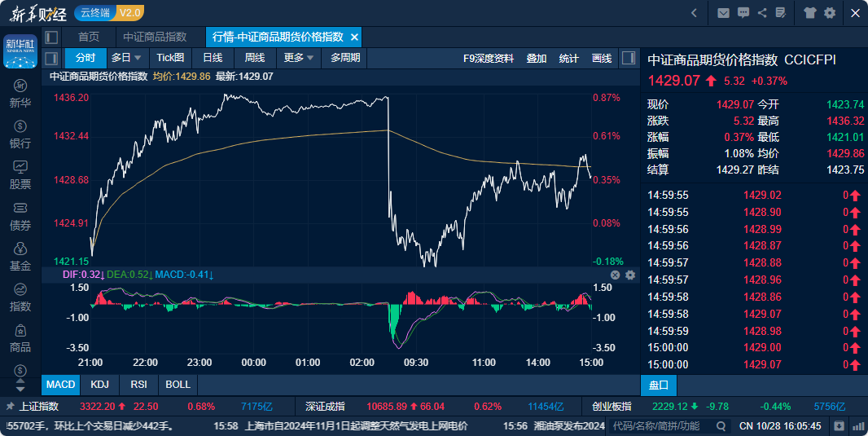Click the code/name search input field
The height and width of the screenshot is (436, 868).
click(662, 425)
